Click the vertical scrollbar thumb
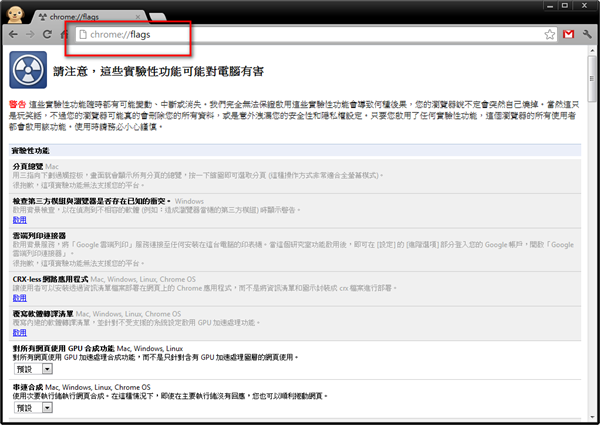Viewport: 600px width, 425px height. click(x=592, y=78)
